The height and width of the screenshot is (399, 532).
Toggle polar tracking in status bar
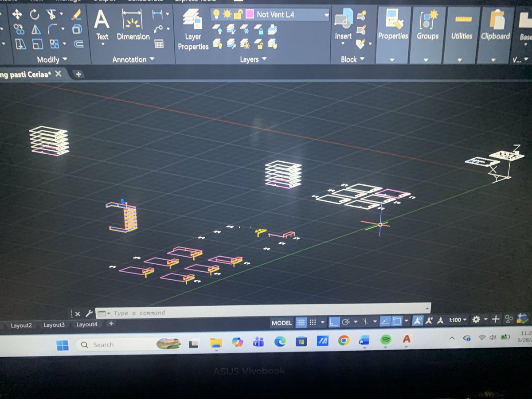(347, 322)
